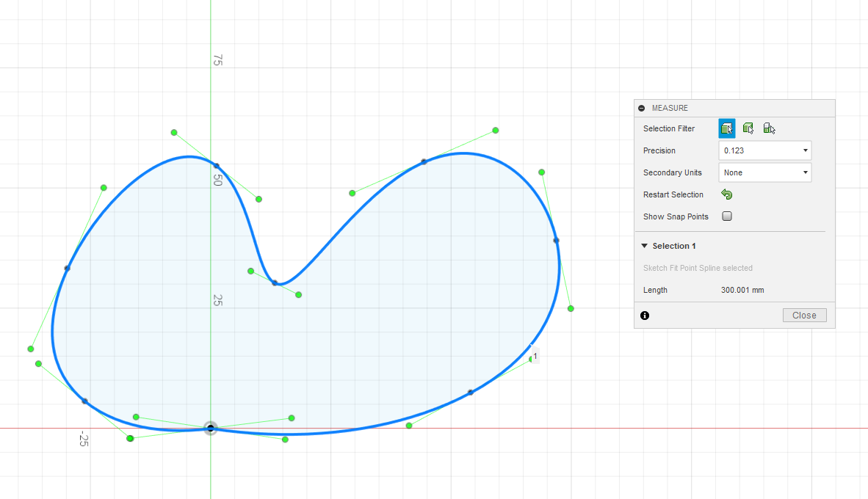868x499 pixels.
Task: Open the Secondary Units None dropdown
Action: (x=765, y=172)
